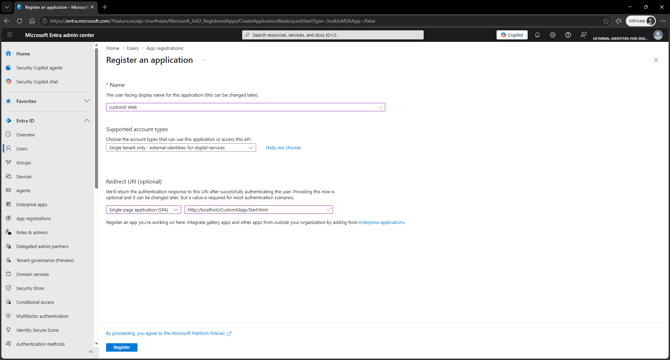Image resolution: width=670 pixels, height=360 pixels.
Task: Open the account avatar menu
Action: pos(658,35)
